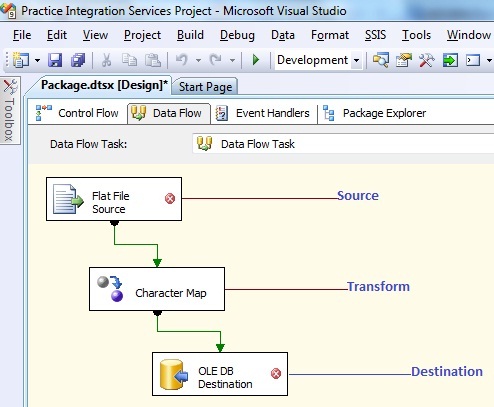Open the Project menu
This screenshot has height=407, width=494.
click(142, 35)
